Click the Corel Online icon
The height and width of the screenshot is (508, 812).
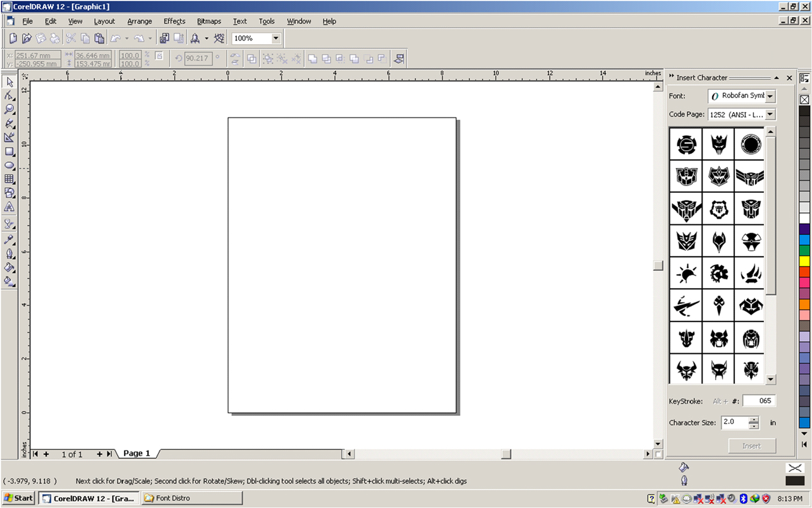pyautogui.click(x=219, y=39)
